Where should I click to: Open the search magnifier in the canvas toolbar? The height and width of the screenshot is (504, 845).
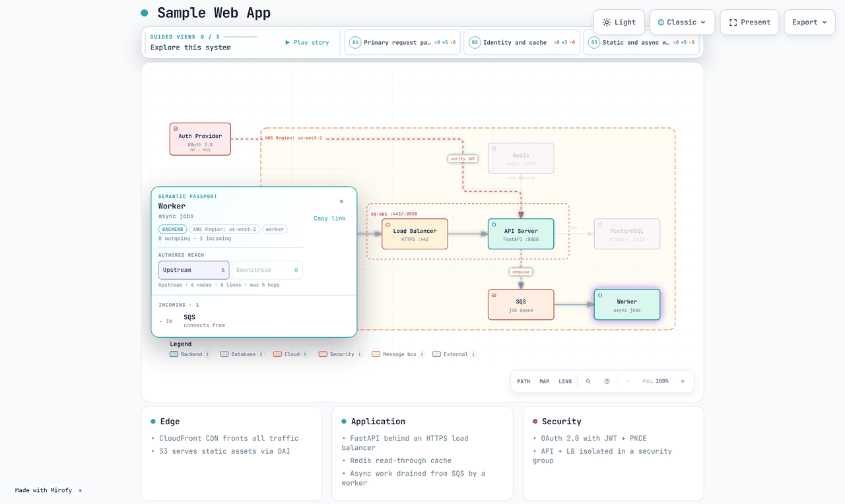[x=588, y=381]
